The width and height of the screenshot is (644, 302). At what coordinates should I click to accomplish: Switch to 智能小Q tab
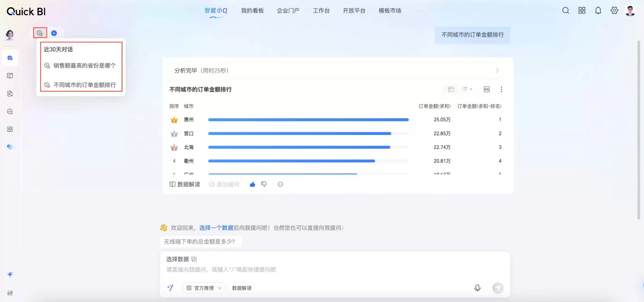coord(216,10)
